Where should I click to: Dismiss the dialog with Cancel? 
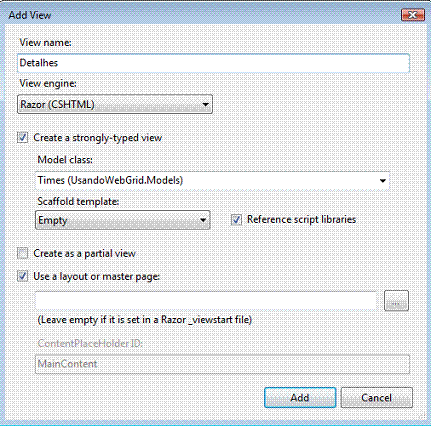[377, 398]
